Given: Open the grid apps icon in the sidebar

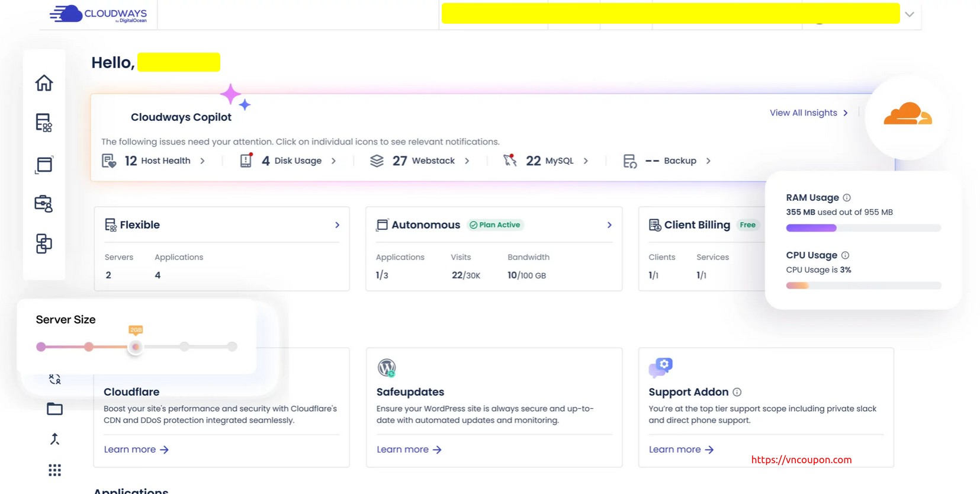Looking at the screenshot, I should tap(54, 470).
